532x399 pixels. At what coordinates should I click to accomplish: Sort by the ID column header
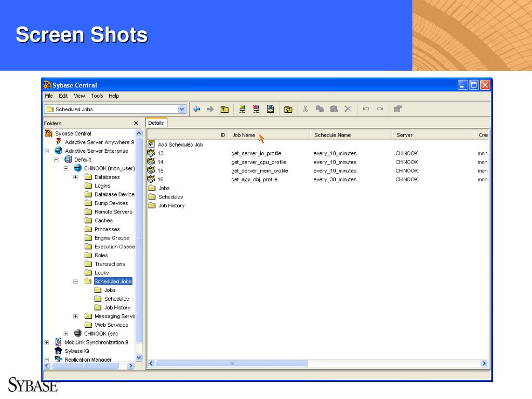pyautogui.click(x=187, y=135)
